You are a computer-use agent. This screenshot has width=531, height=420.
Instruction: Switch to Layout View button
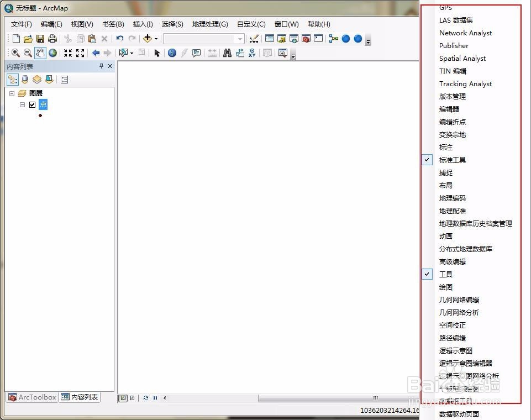(133, 398)
